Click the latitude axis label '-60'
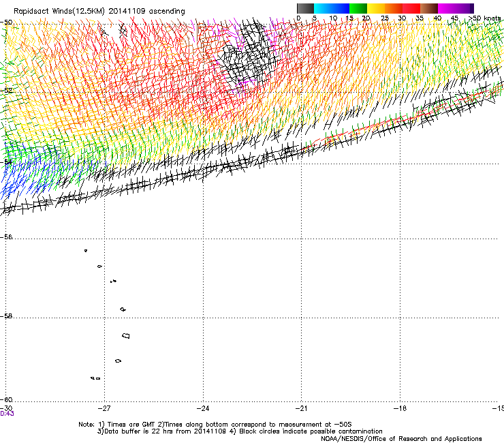The height and width of the screenshot is (443, 504). 6,399
